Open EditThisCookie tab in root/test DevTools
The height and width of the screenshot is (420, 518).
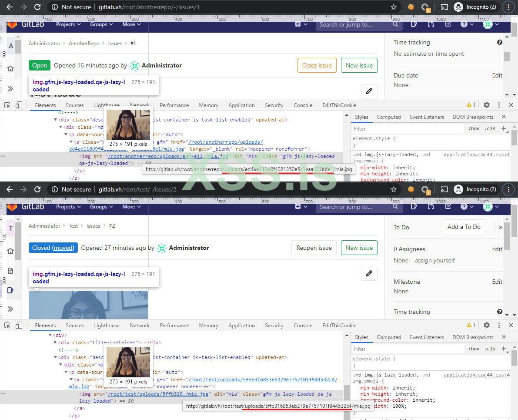[339, 326]
